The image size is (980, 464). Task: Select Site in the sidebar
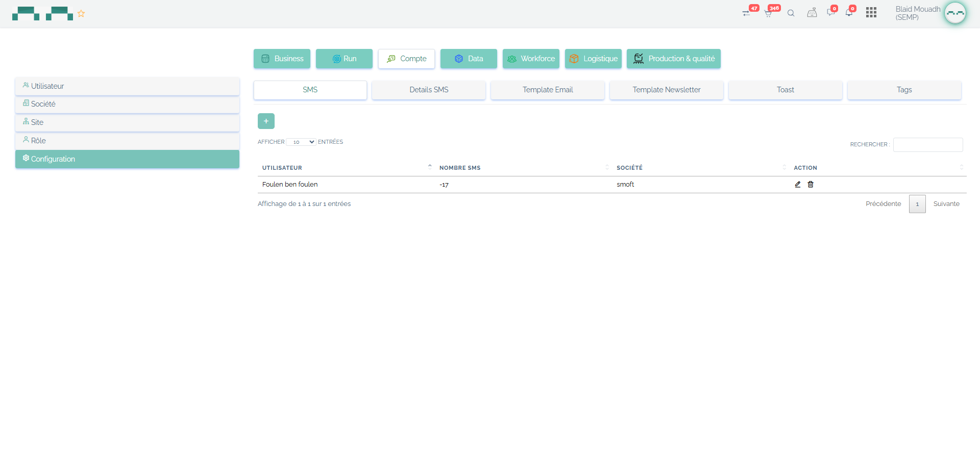[127, 122]
